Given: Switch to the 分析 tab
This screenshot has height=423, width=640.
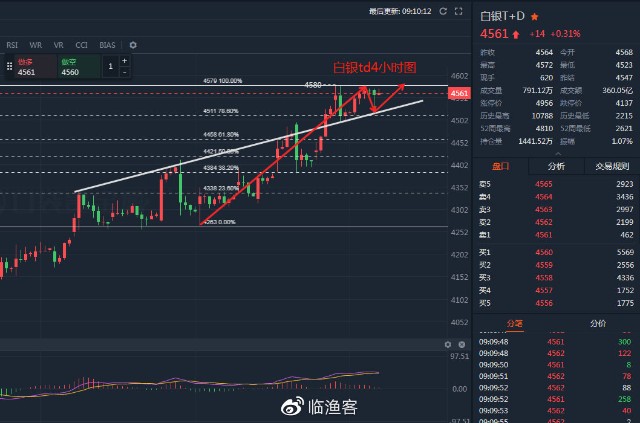Looking at the screenshot, I should coord(556,166).
